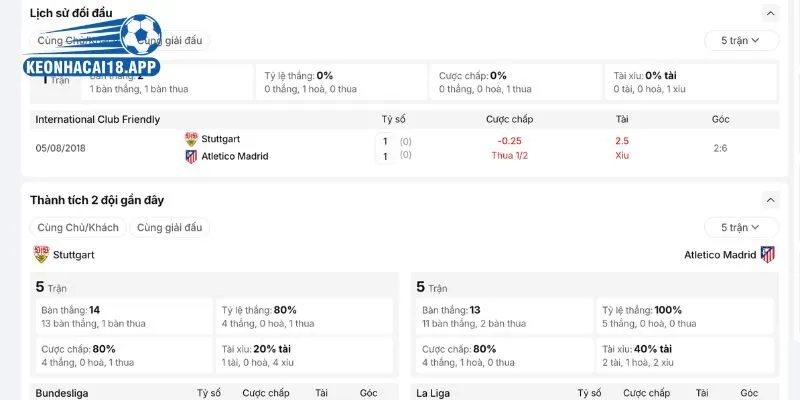Click the International Club Friendly header
The image size is (800, 400).
(x=97, y=119)
